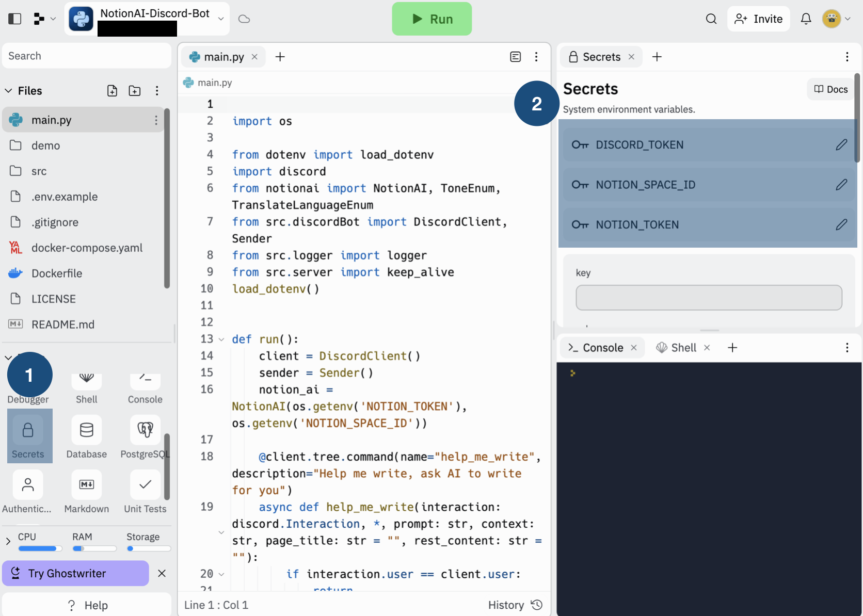This screenshot has width=863, height=616.
Task: Open the NotionAI-Discord-Bot project dropdown
Action: [147, 19]
